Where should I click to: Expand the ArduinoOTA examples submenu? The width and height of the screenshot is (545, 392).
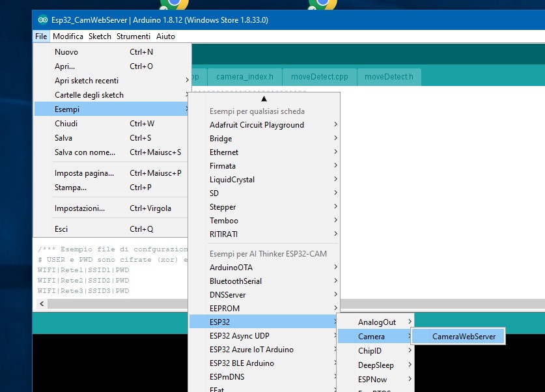click(264, 267)
